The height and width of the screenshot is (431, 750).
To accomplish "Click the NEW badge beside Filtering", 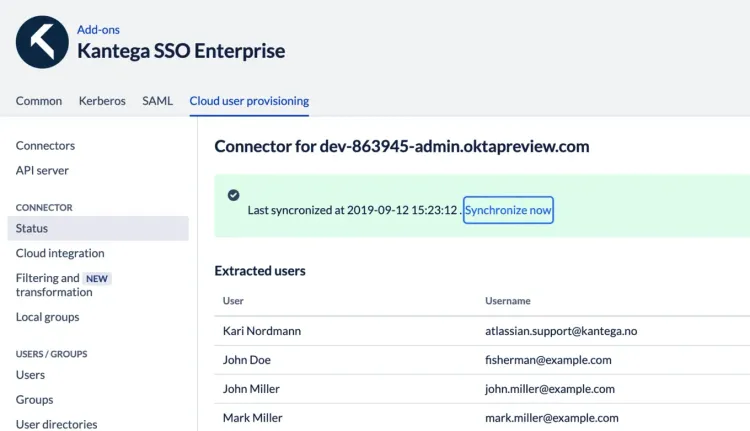I will (97, 278).
